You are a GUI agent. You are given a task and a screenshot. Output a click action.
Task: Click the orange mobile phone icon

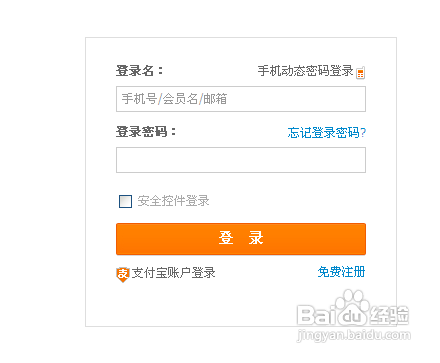pos(360,73)
